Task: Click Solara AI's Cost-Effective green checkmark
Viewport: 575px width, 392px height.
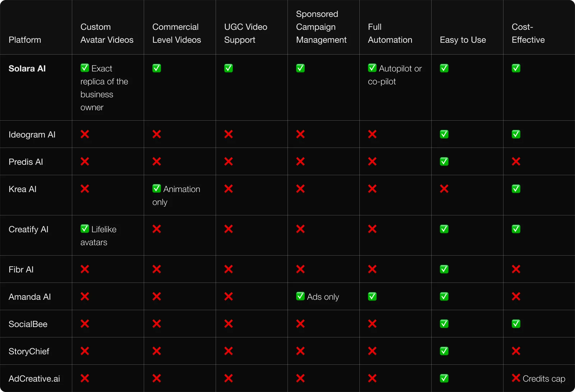Action: coord(516,68)
